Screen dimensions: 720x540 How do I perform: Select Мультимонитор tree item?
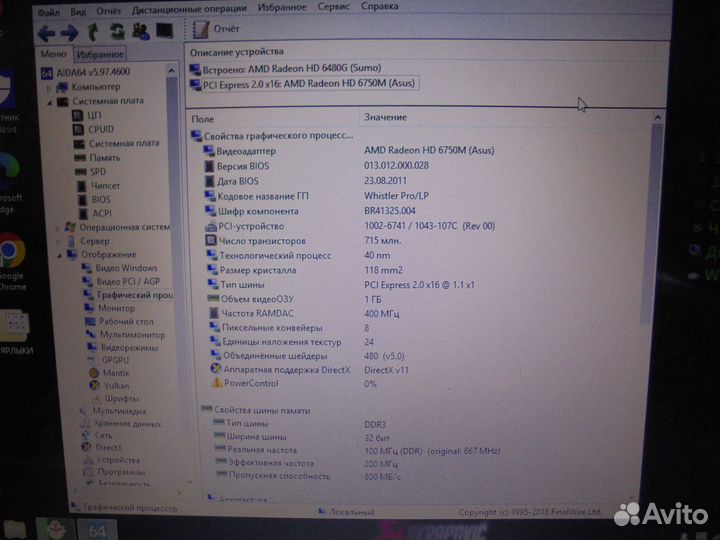click(x=126, y=335)
